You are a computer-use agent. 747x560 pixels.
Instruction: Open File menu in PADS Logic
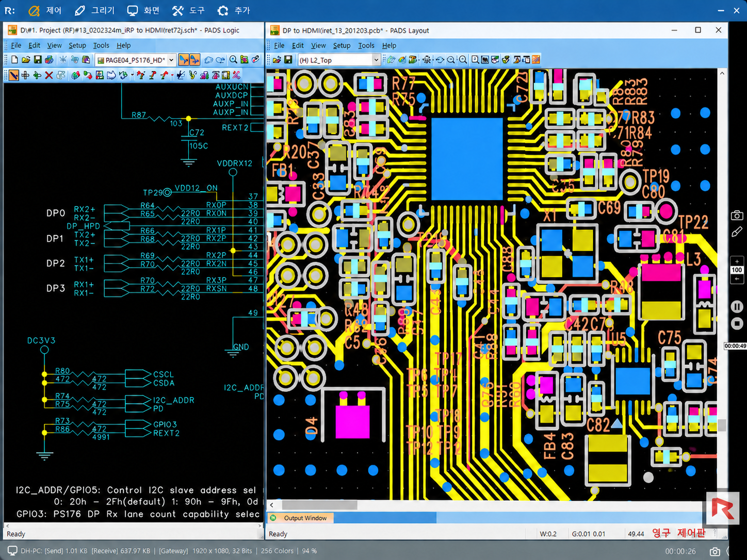(x=16, y=45)
